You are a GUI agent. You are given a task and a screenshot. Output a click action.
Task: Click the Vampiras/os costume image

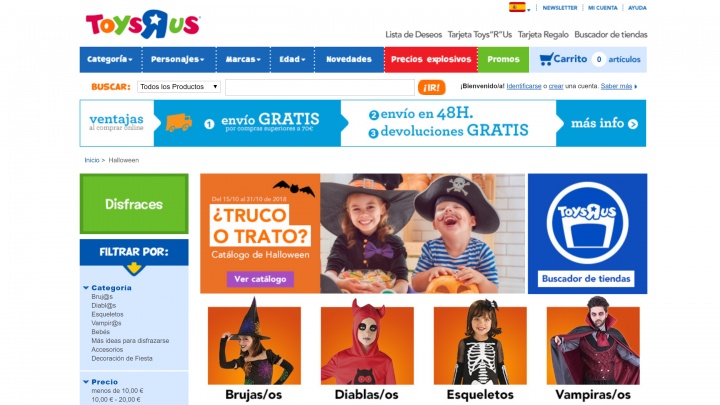click(593, 341)
